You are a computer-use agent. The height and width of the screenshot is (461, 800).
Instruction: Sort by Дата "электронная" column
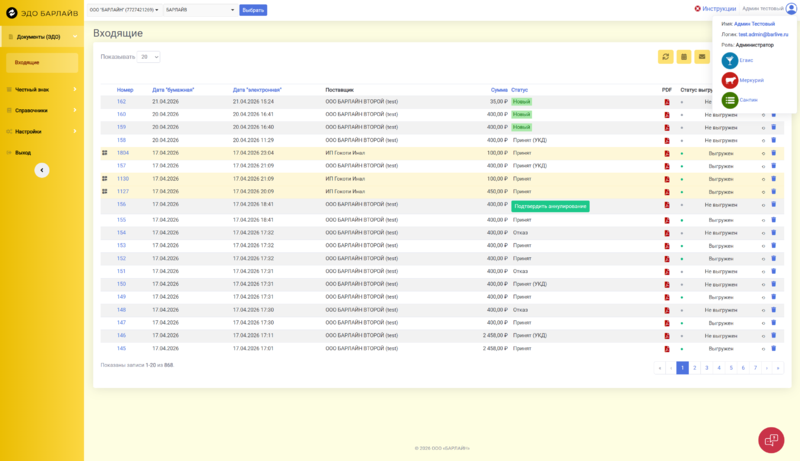(257, 90)
